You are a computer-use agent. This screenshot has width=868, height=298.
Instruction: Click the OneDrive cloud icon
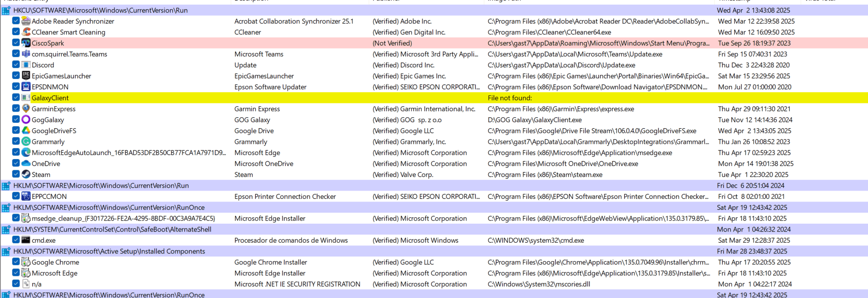click(x=26, y=163)
